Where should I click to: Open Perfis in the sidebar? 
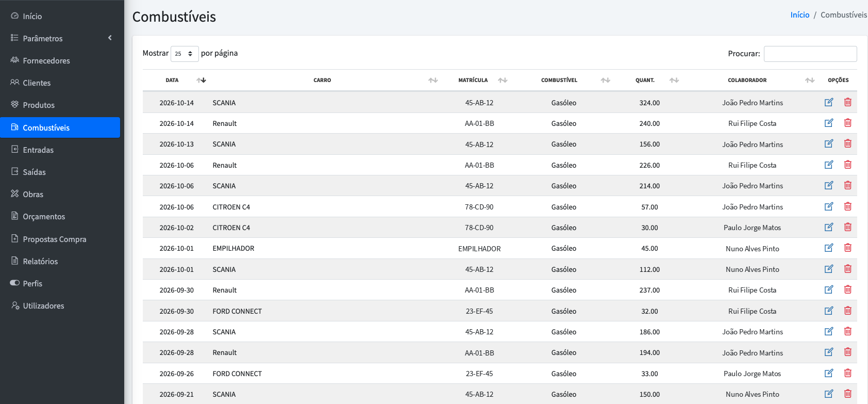click(x=60, y=283)
